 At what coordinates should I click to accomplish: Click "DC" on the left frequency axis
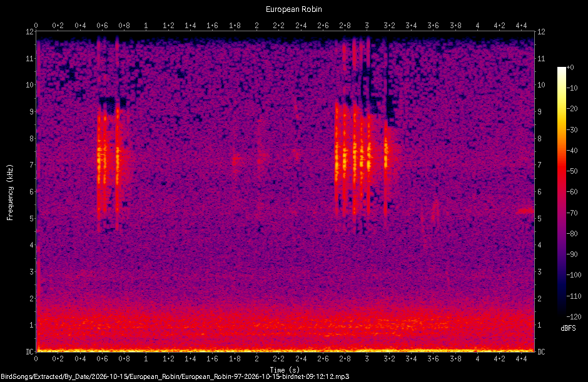tap(29, 351)
